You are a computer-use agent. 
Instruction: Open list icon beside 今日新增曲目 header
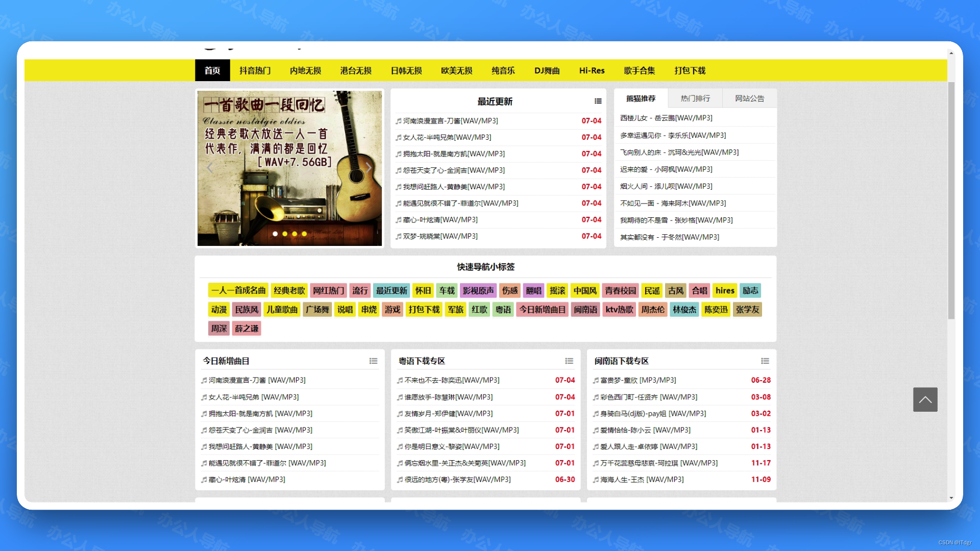(x=373, y=361)
